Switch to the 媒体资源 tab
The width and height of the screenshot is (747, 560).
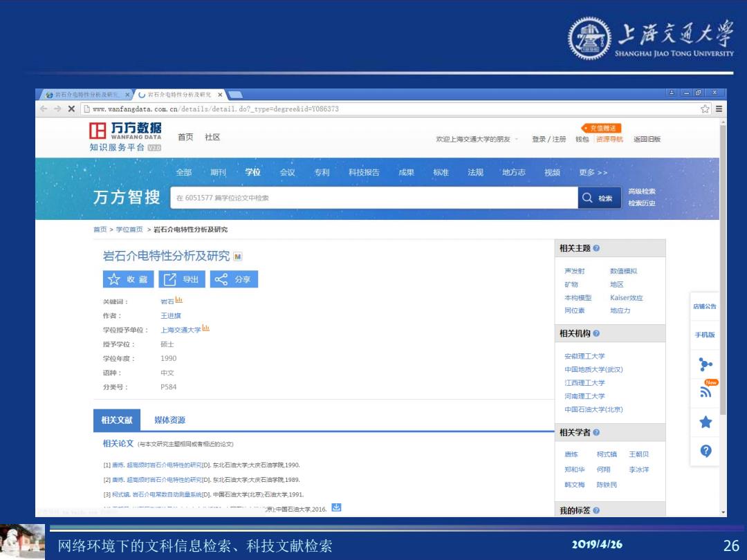(x=169, y=420)
